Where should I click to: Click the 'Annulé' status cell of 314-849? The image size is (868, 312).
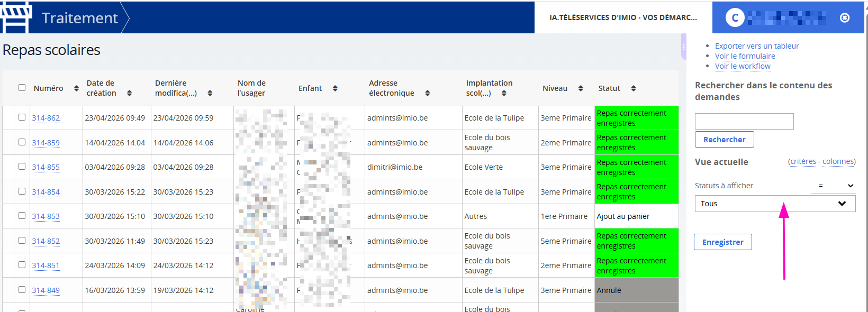[637, 290]
